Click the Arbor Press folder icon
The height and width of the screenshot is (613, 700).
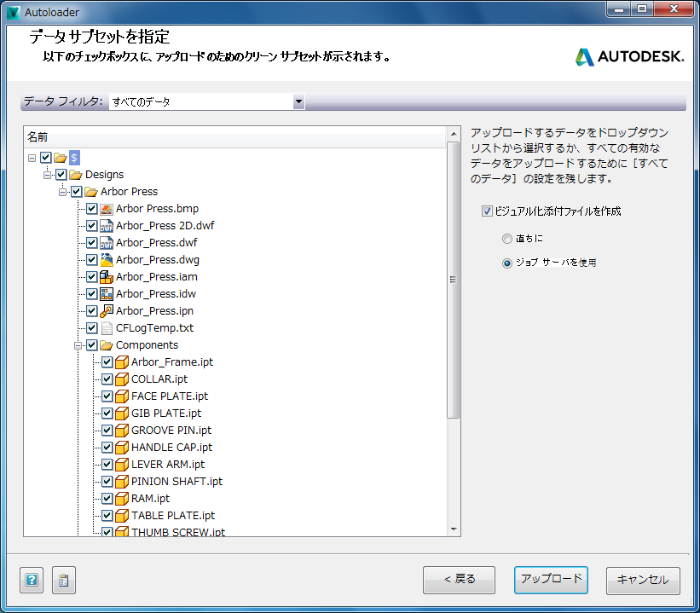pos(91,192)
